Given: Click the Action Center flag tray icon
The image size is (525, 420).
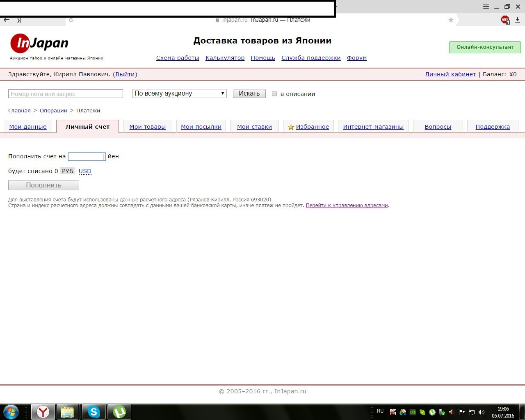Looking at the screenshot, I should pyautogui.click(x=462, y=412).
